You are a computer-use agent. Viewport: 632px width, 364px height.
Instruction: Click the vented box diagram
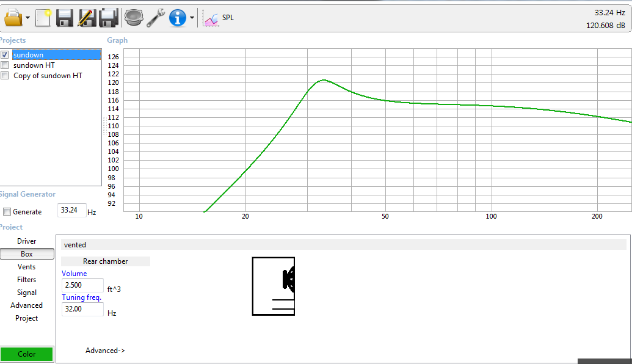(274, 286)
